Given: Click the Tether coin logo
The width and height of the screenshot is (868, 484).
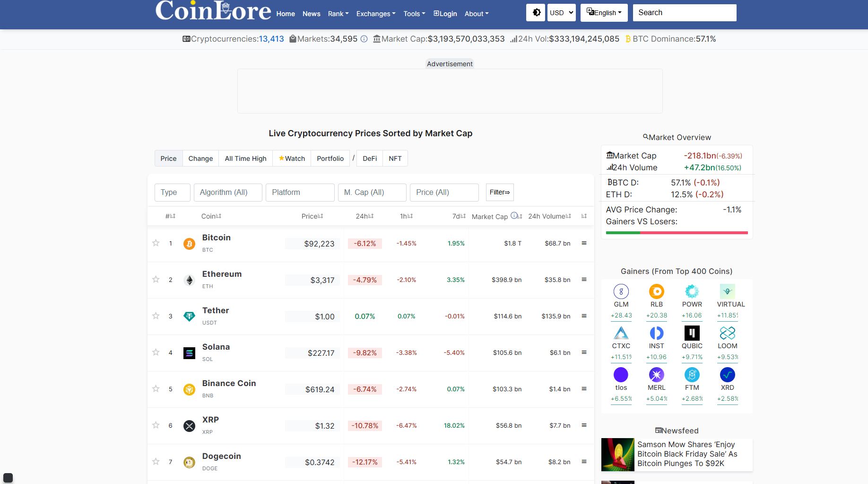Looking at the screenshot, I should pyautogui.click(x=189, y=316).
